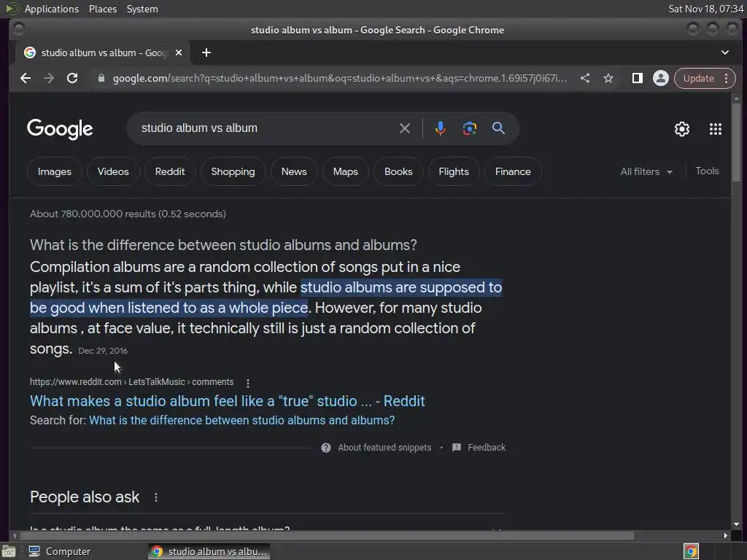Click the scroll down arrow
Image resolution: width=747 pixels, height=560 pixels.
pyautogui.click(x=737, y=524)
